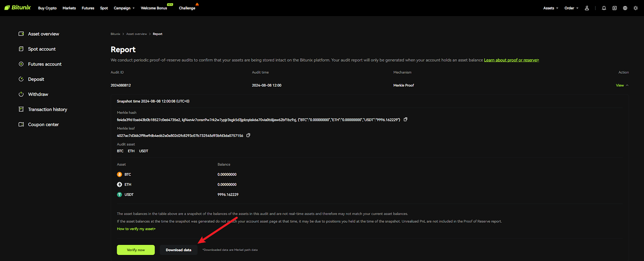Click the icon next to Spot account
Image resolution: width=644 pixels, height=261 pixels.
coord(21,49)
